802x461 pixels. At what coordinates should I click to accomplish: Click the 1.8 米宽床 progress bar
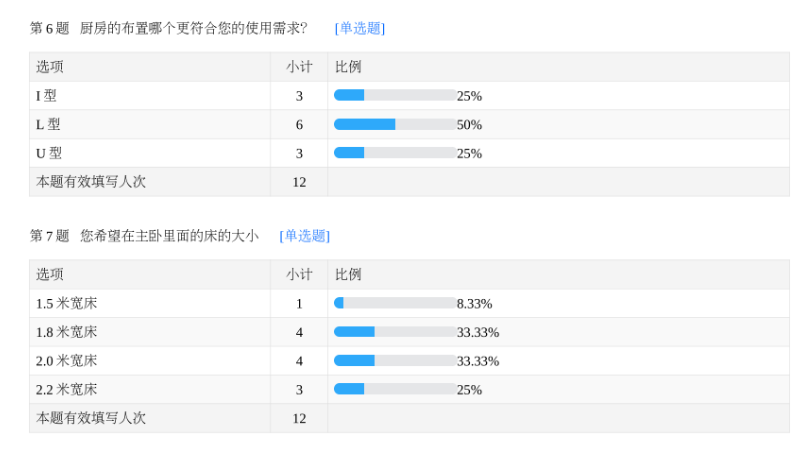pos(395,332)
